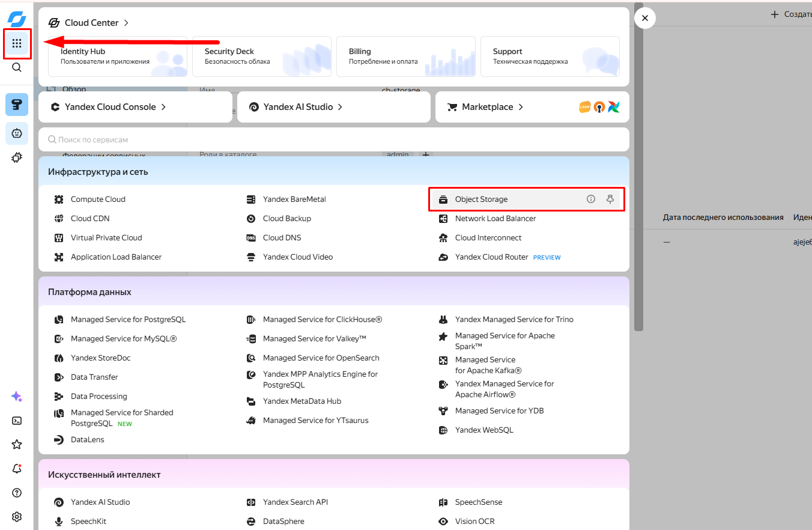The width and height of the screenshot is (812, 530).
Task: Select the chip icon in left sidebar
Action: (17, 157)
